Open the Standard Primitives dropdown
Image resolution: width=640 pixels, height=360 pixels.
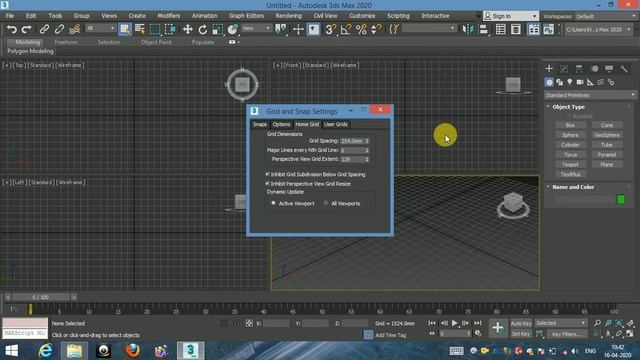590,95
